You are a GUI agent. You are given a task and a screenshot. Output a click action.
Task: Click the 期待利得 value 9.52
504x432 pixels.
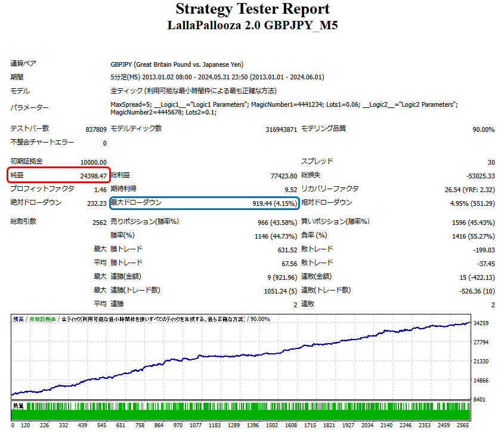pyautogui.click(x=291, y=190)
